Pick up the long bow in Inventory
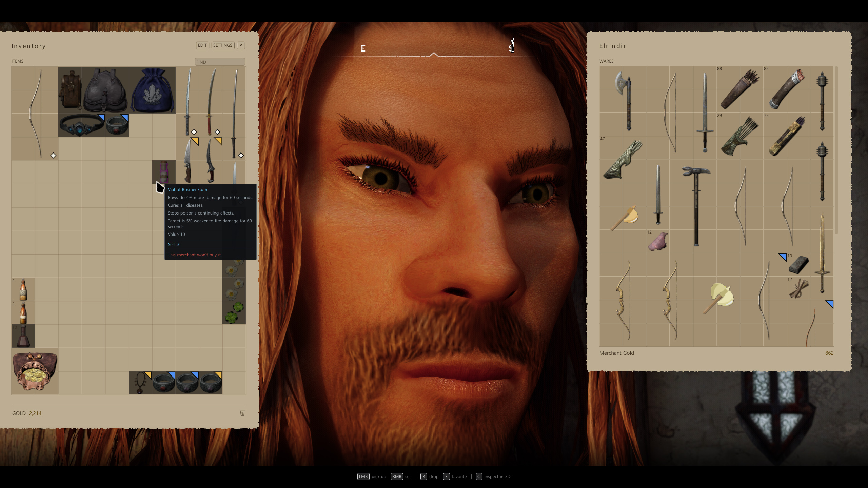 [x=35, y=114]
